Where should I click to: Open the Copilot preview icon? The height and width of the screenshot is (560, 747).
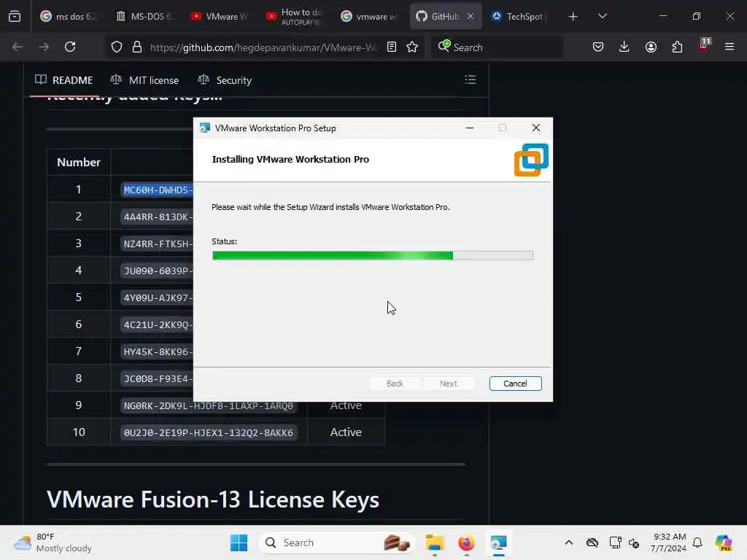(x=724, y=542)
